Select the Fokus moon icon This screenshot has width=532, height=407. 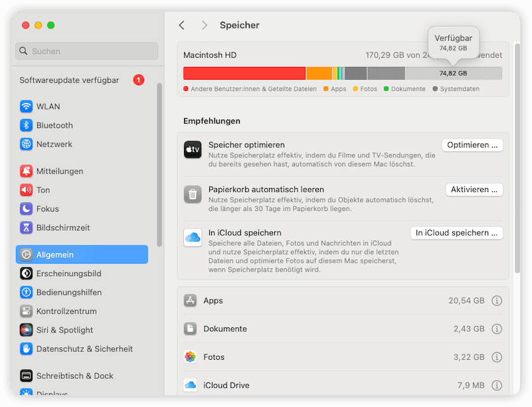(26, 208)
